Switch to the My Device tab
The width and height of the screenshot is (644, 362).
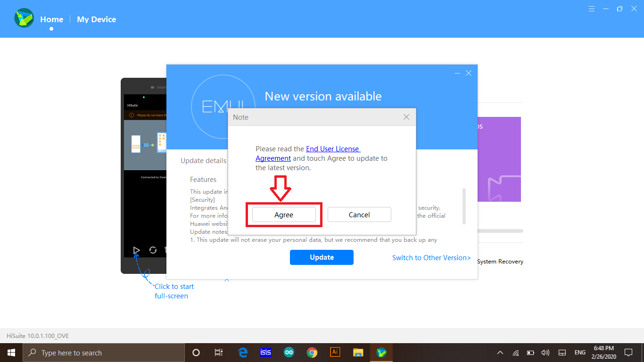tap(96, 19)
